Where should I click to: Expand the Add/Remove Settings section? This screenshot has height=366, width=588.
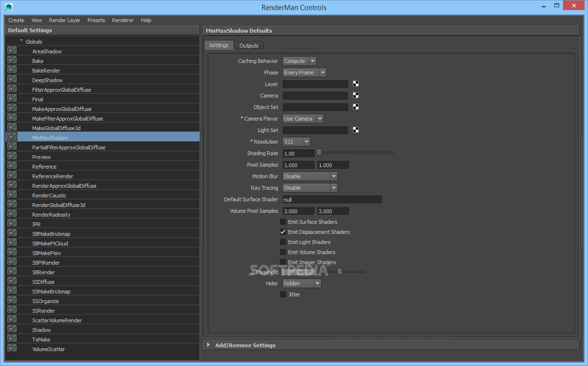[x=208, y=345]
